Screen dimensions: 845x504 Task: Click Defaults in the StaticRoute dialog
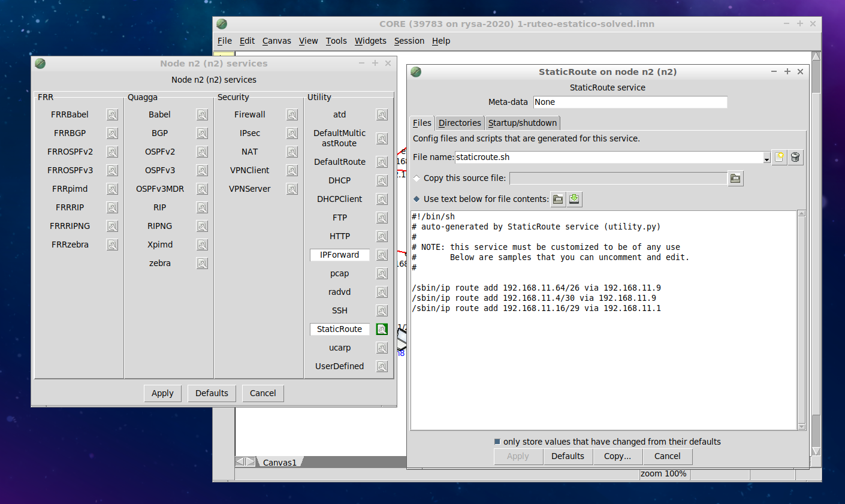tap(568, 456)
